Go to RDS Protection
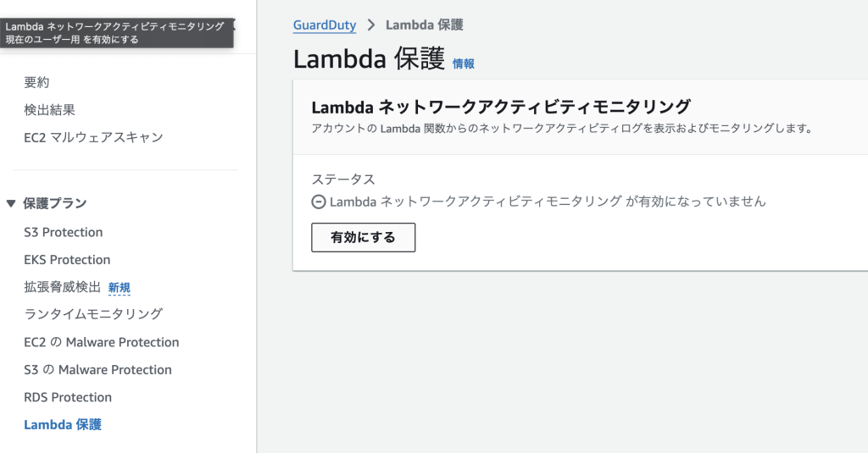Screen dimensions: 868x453 [x=68, y=398]
